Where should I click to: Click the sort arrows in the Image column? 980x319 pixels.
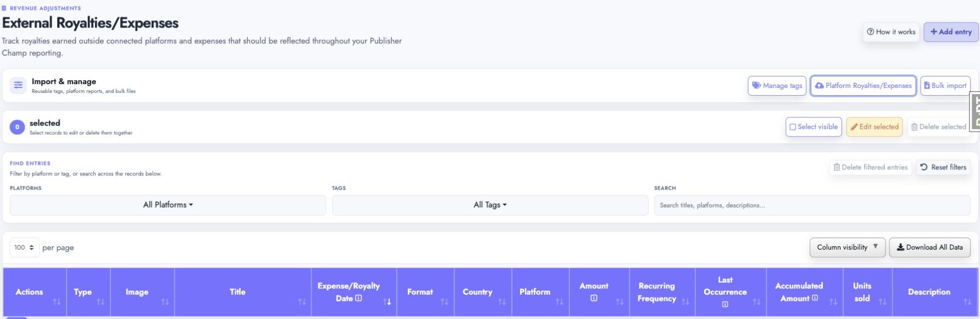click(165, 302)
